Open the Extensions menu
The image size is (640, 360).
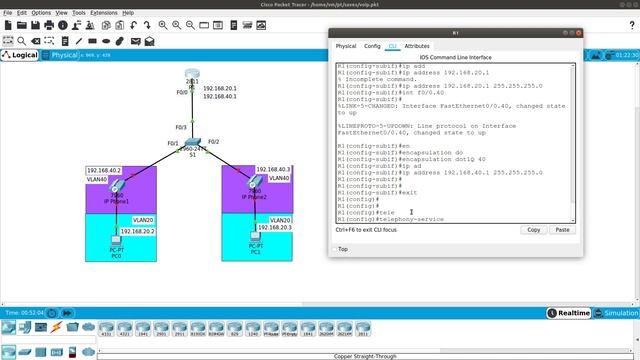[104, 13]
